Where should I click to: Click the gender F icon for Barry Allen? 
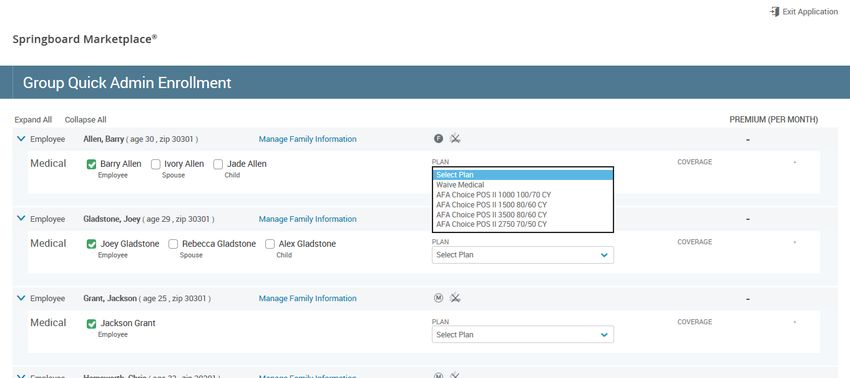click(439, 139)
